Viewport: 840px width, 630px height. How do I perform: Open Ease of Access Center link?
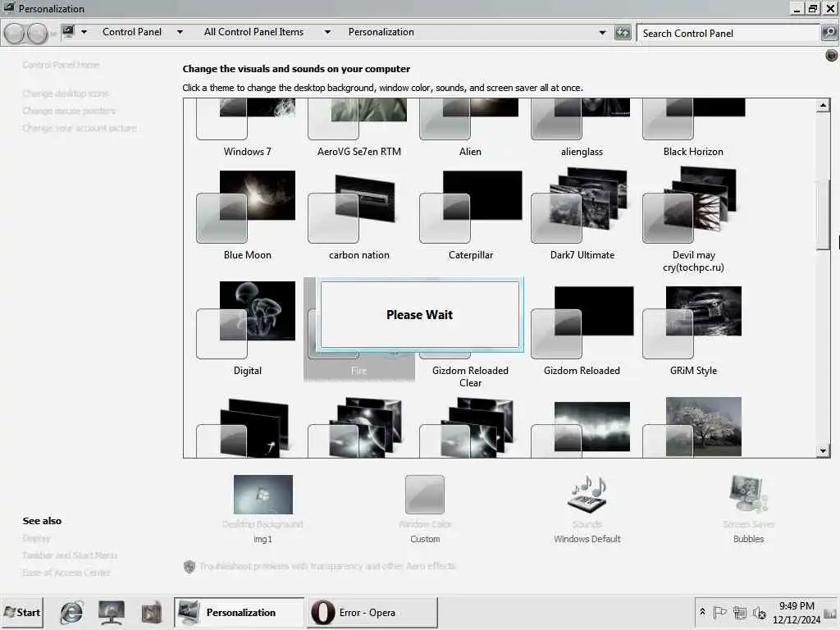(66, 573)
